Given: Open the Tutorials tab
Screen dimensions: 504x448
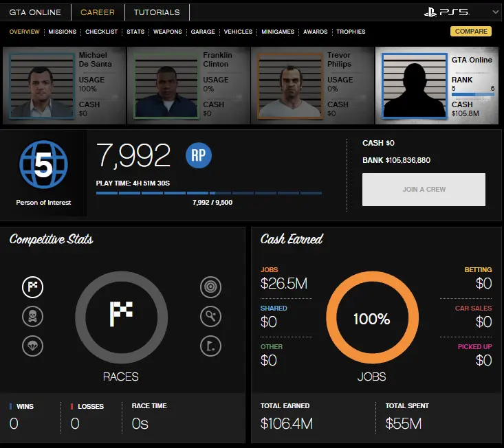Looking at the screenshot, I should coord(157,12).
